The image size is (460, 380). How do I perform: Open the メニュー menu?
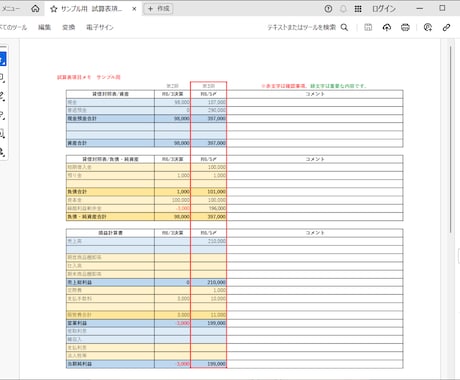tap(11, 9)
